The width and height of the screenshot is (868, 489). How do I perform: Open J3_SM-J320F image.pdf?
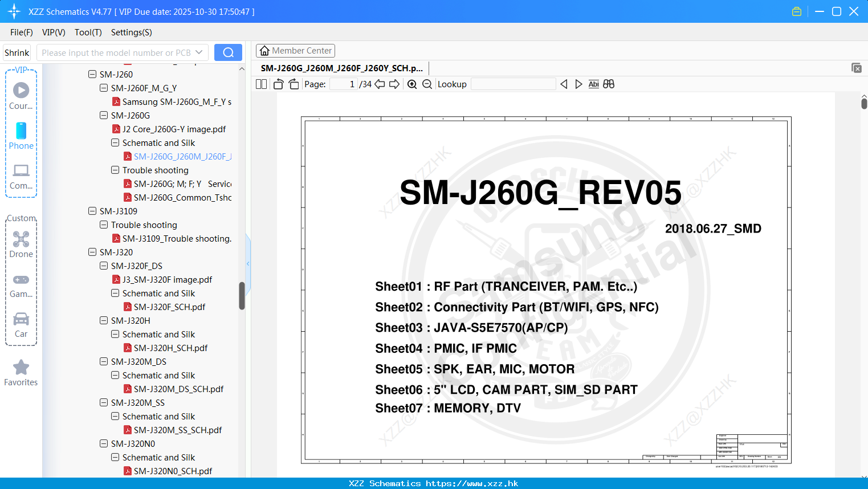167,280
